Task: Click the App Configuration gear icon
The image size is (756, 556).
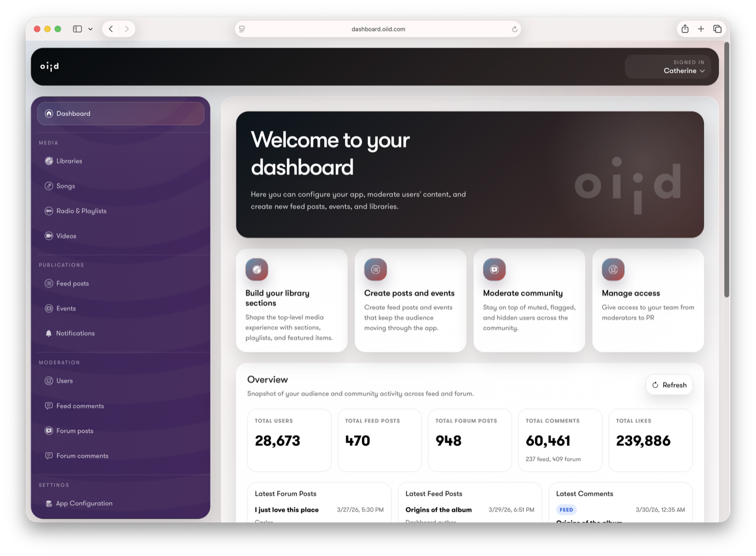Action: 48,503
